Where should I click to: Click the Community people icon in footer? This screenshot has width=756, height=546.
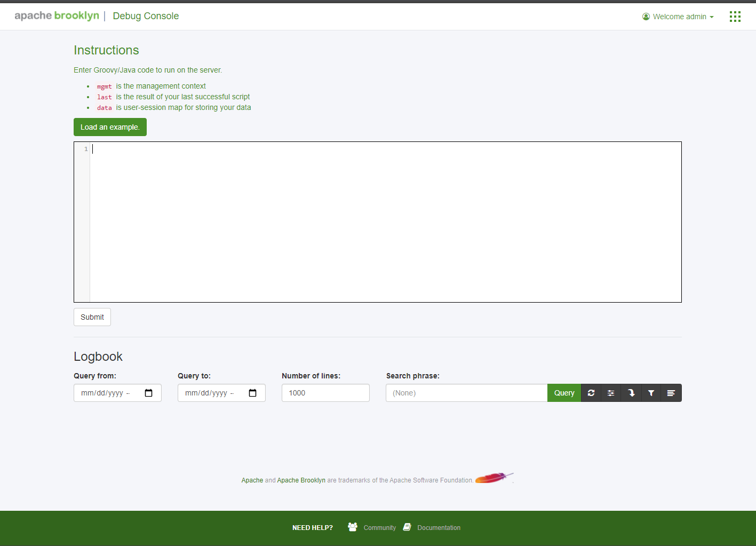353,527
